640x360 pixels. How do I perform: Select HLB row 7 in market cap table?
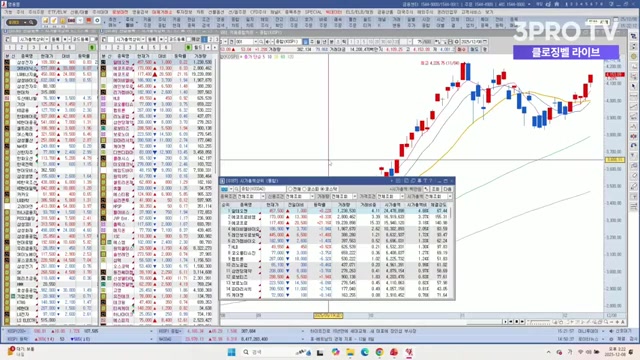coord(335,247)
